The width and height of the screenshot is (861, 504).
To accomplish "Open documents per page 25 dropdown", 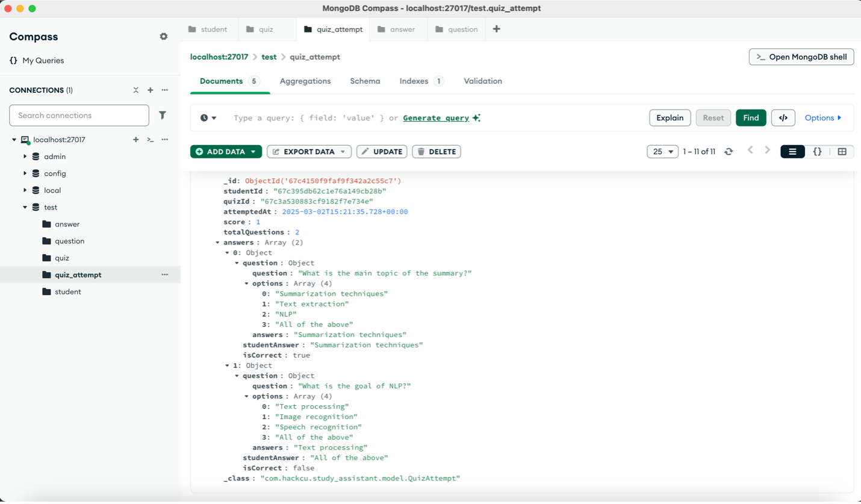I will click(663, 152).
